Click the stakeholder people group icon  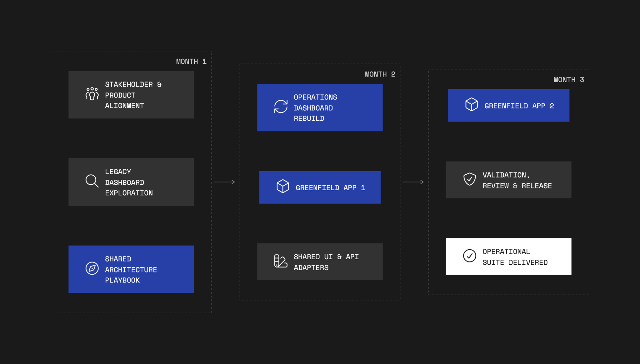(x=92, y=94)
